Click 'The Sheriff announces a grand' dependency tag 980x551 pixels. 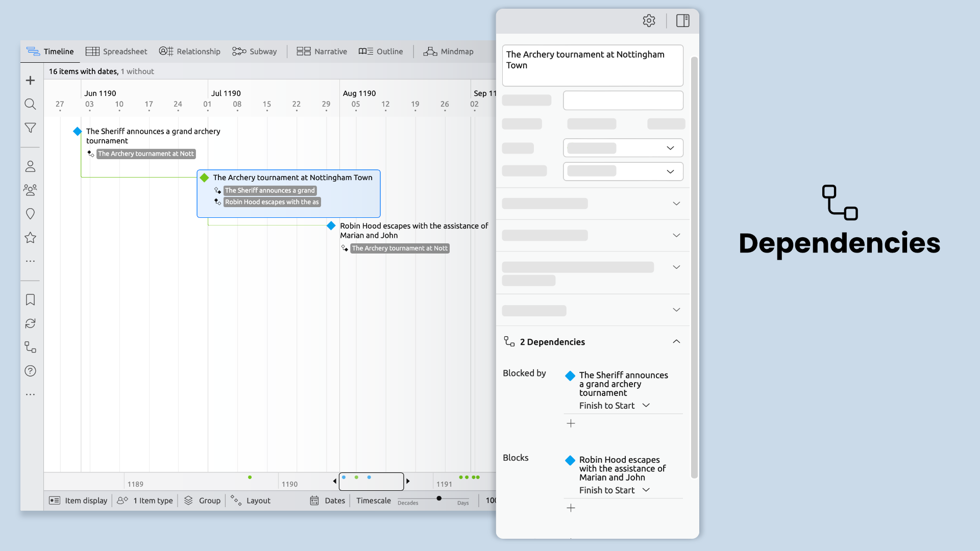click(270, 190)
